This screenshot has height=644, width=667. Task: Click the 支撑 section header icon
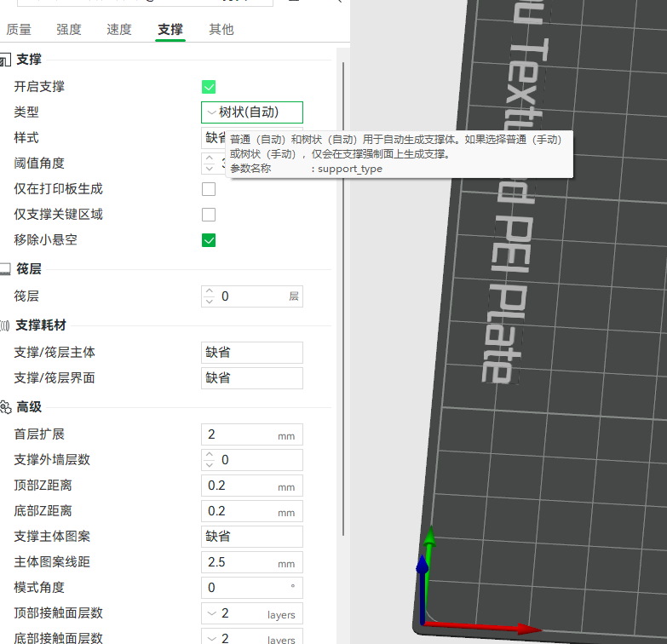pos(5,60)
